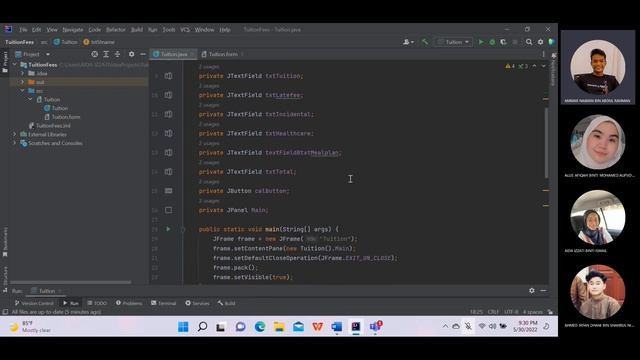Collapse the src folder

22,91
